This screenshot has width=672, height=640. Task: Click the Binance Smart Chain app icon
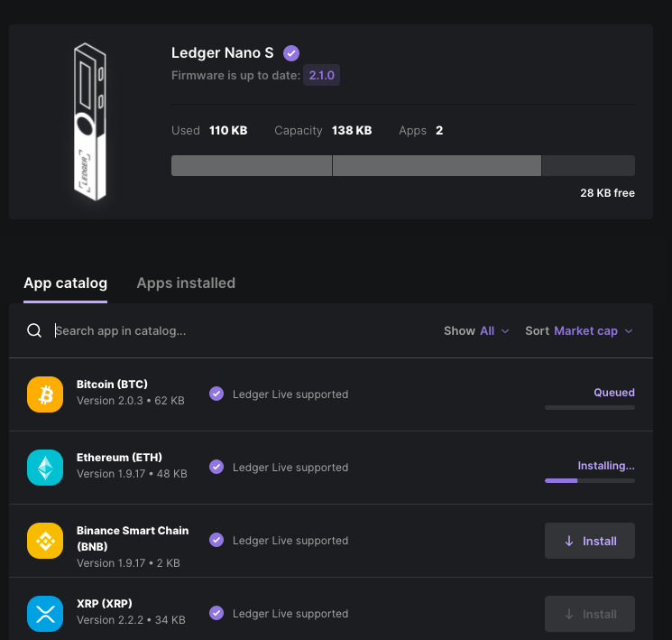[x=45, y=541]
